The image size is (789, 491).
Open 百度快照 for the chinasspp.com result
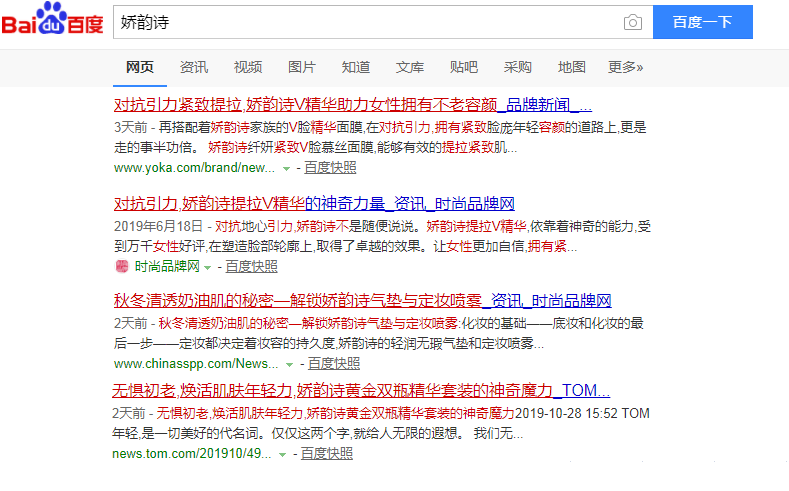pyautogui.click(x=334, y=363)
